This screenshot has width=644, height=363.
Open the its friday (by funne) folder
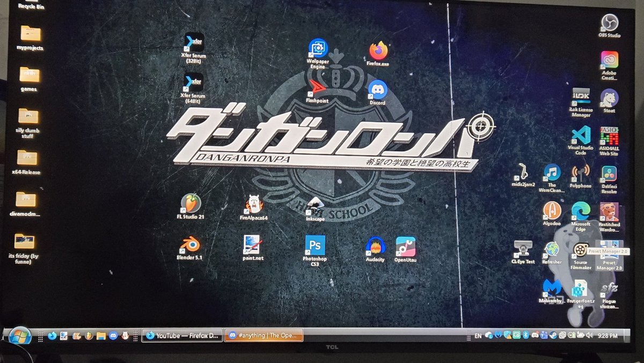pyautogui.click(x=24, y=248)
